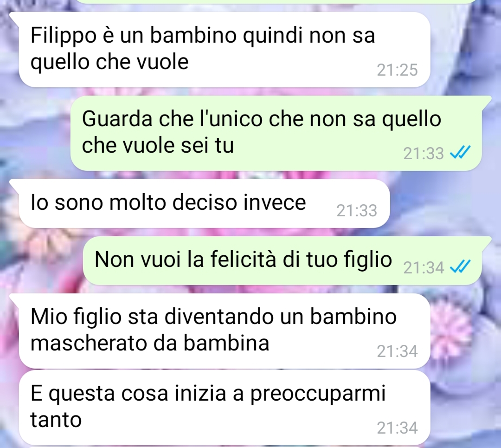Tap the 'Io sono molto deciso invece' bubble
501x448 pixels.
[205, 203]
